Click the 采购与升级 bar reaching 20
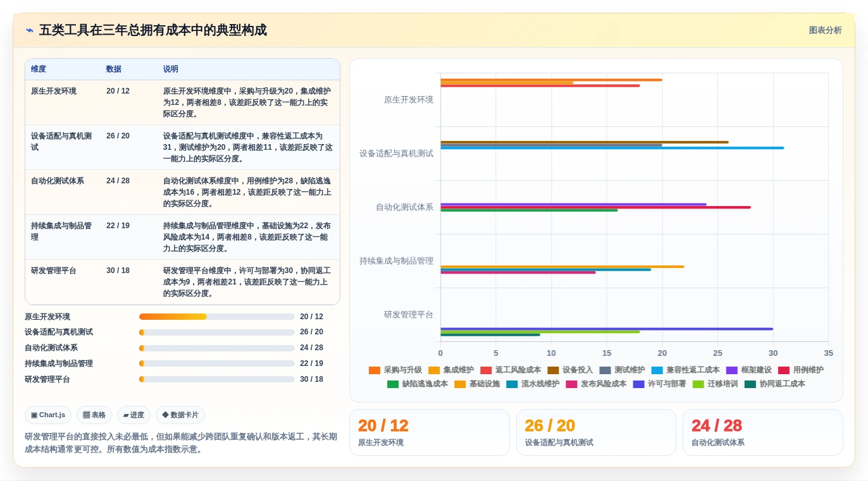 [x=551, y=80]
